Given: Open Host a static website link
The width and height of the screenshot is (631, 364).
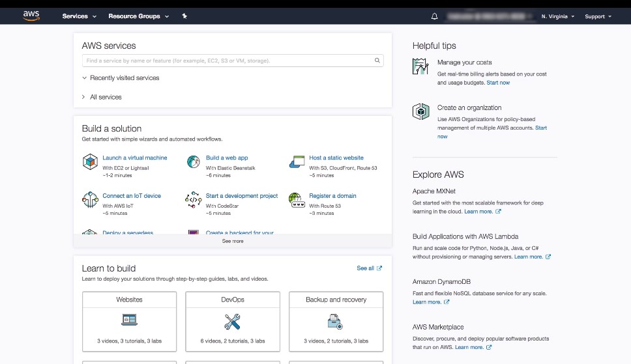Looking at the screenshot, I should click(336, 158).
